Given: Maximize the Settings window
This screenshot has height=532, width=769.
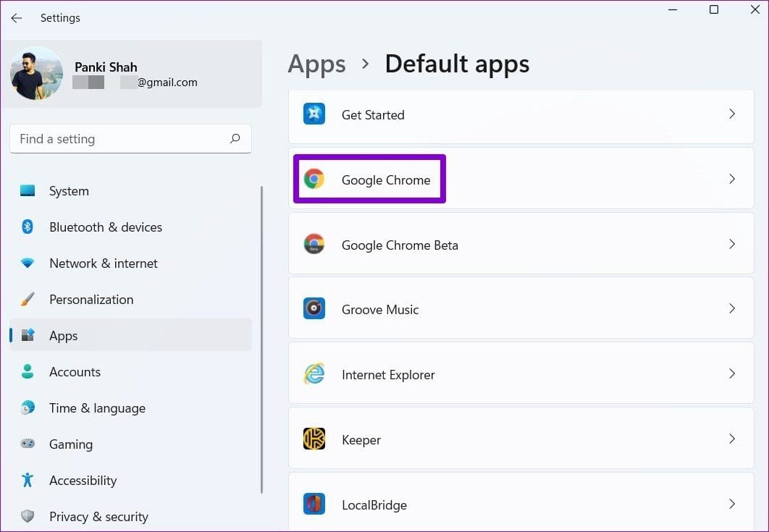Looking at the screenshot, I should tap(714, 9).
